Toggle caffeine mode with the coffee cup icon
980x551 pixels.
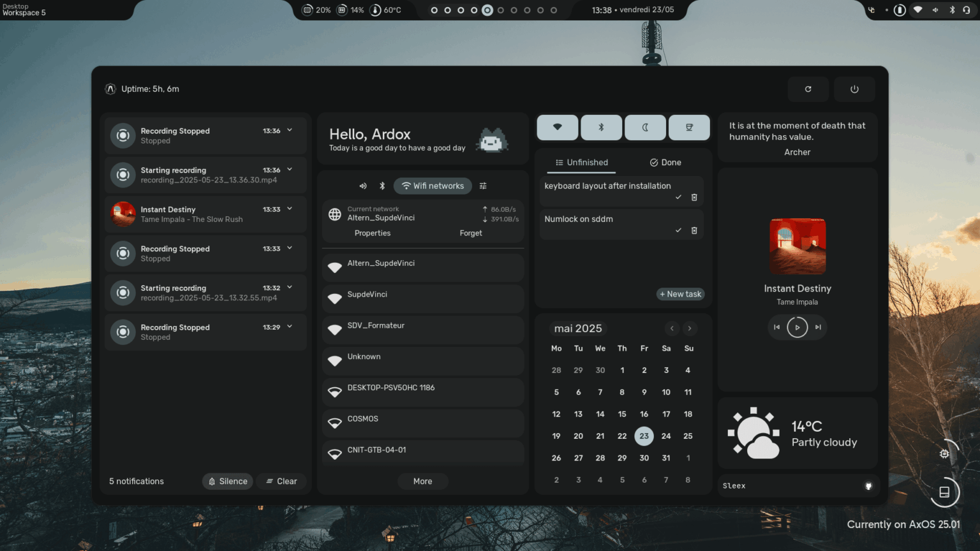[689, 127]
